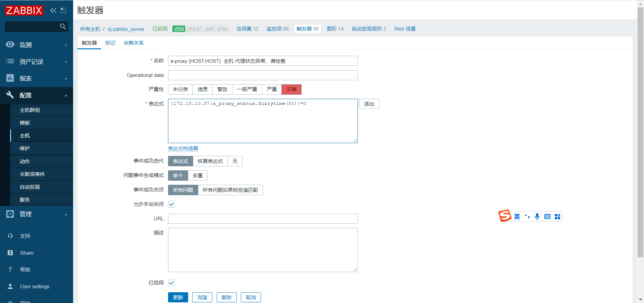Click the search magnifier icon
This screenshot has width=644, height=303.
click(63, 27)
